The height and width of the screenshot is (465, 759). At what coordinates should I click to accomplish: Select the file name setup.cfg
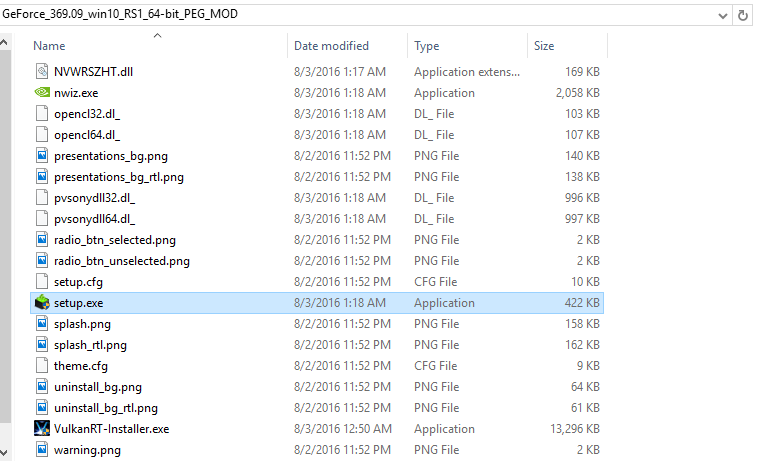(78, 282)
